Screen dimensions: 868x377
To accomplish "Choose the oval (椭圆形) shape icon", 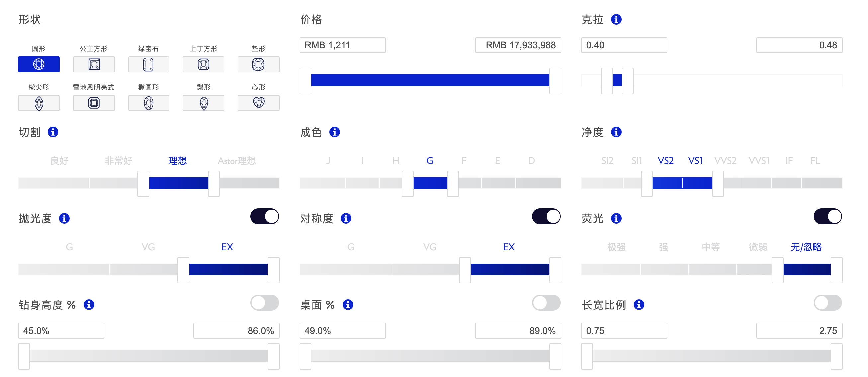I will pos(149,103).
